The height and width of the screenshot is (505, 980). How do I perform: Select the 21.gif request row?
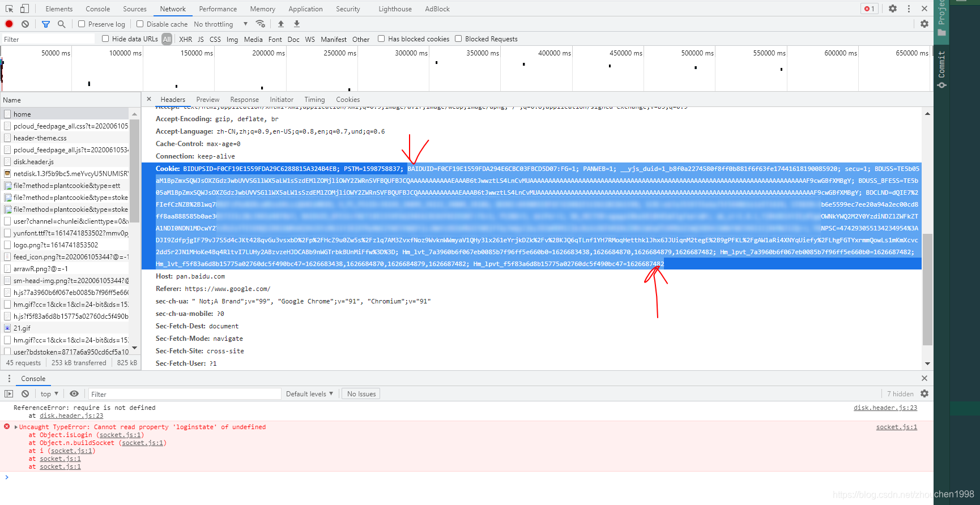click(65, 328)
